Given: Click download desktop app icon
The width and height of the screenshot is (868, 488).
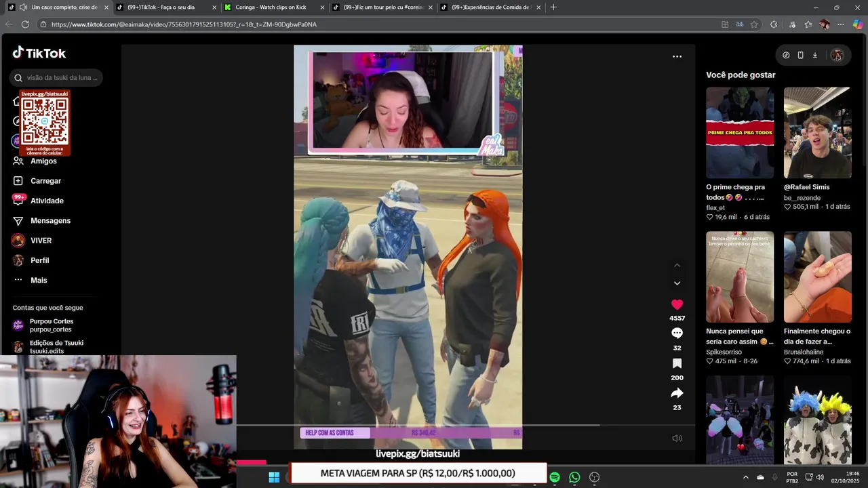Looking at the screenshot, I should click(815, 56).
